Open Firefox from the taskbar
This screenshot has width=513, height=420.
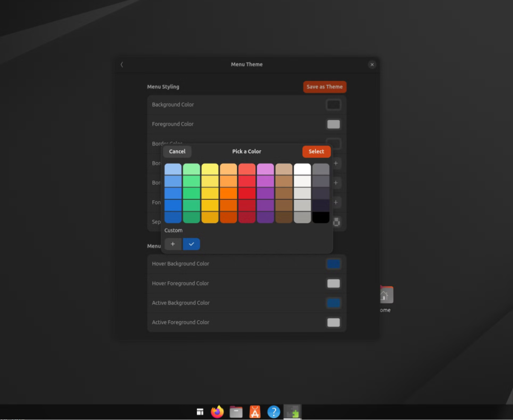217,411
